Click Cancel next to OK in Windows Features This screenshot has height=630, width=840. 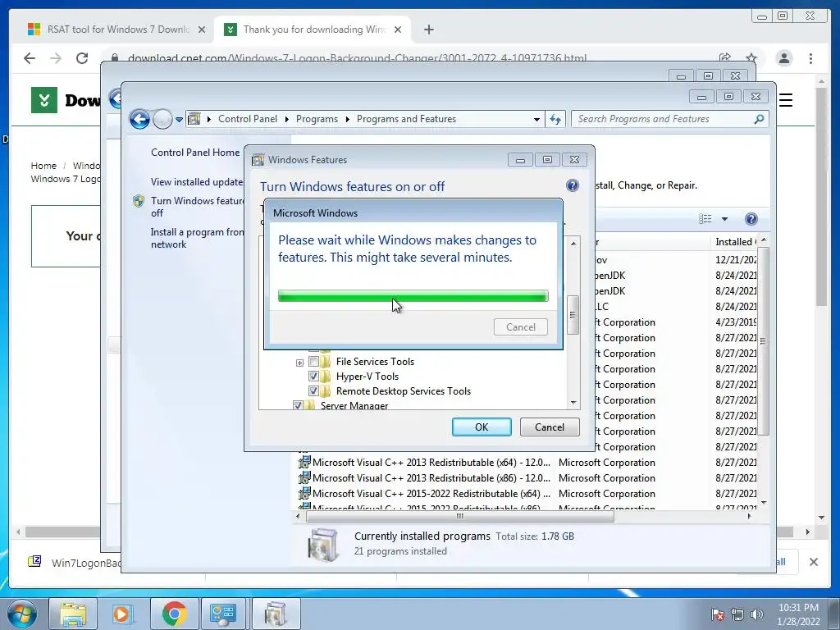coord(550,427)
